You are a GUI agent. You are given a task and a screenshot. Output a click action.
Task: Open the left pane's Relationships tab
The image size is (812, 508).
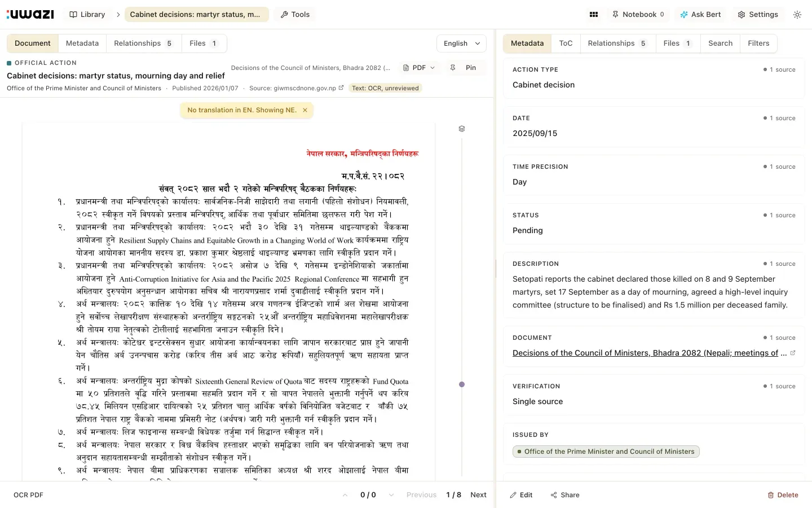coord(144,43)
